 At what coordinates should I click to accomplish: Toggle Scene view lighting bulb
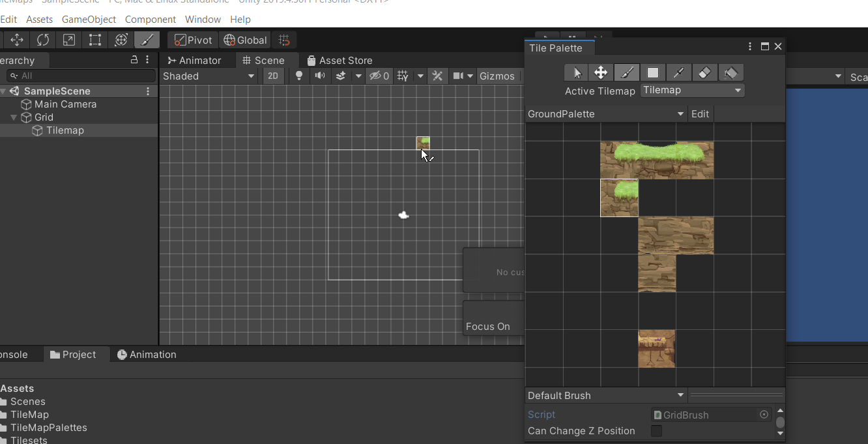(x=299, y=76)
